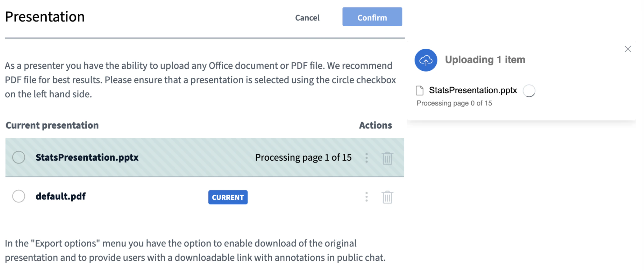Screen dimensions: 644x271
Task: Click the cloud upload icon in toast
Action: 426,60
